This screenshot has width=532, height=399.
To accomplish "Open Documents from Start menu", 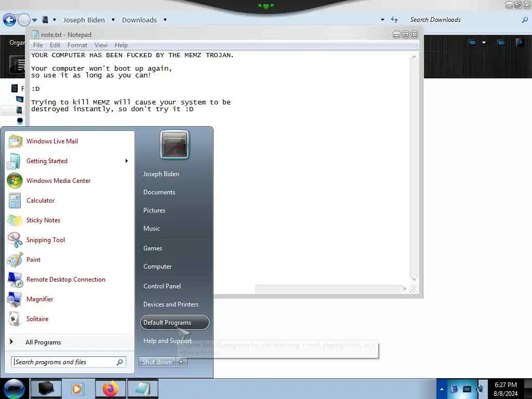I will tap(159, 192).
